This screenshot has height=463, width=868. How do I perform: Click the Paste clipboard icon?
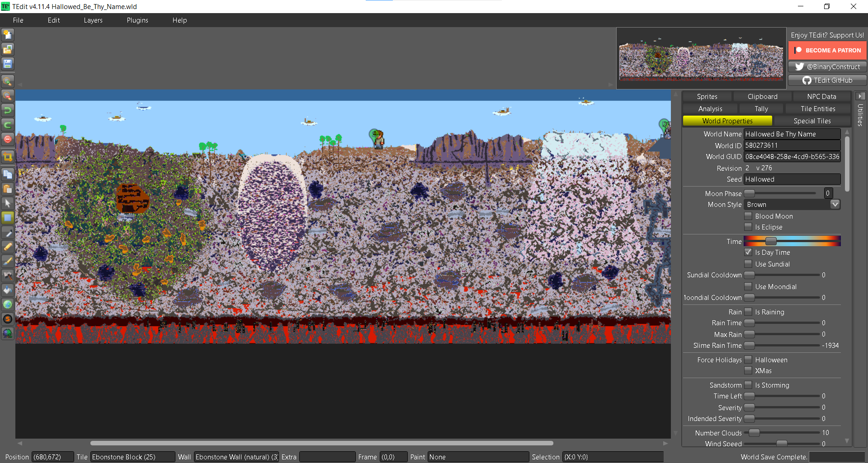point(8,189)
